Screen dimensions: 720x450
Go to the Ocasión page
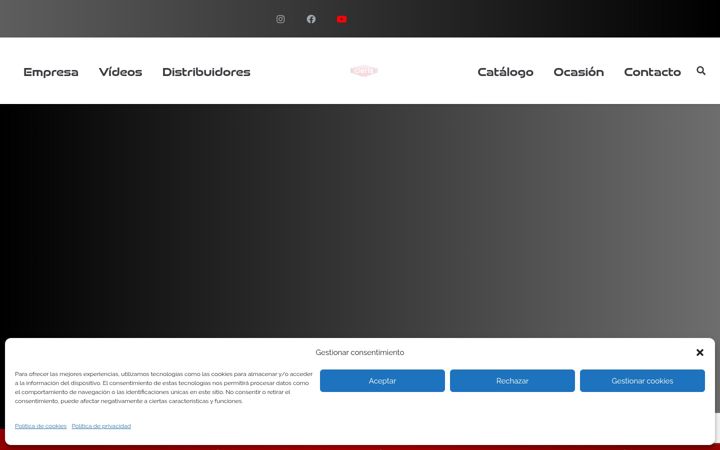[x=579, y=72]
